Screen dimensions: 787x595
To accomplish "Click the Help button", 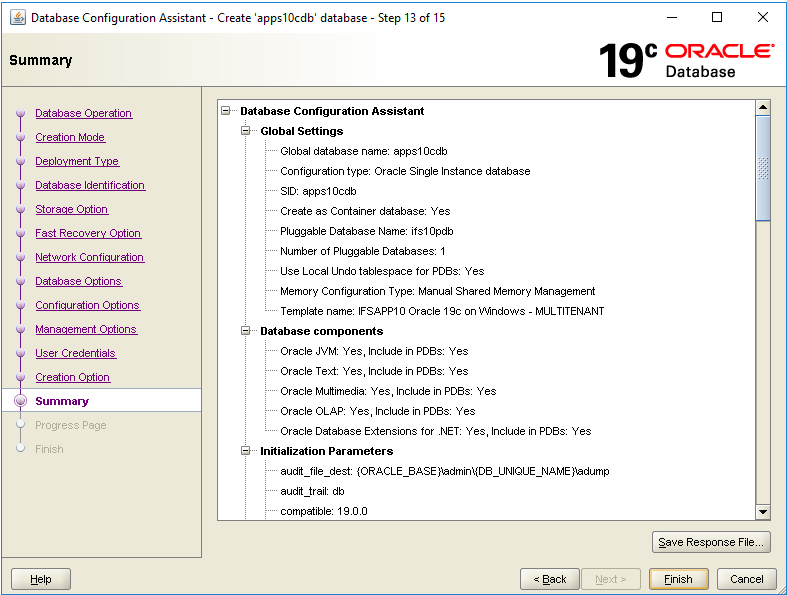I will click(x=41, y=579).
